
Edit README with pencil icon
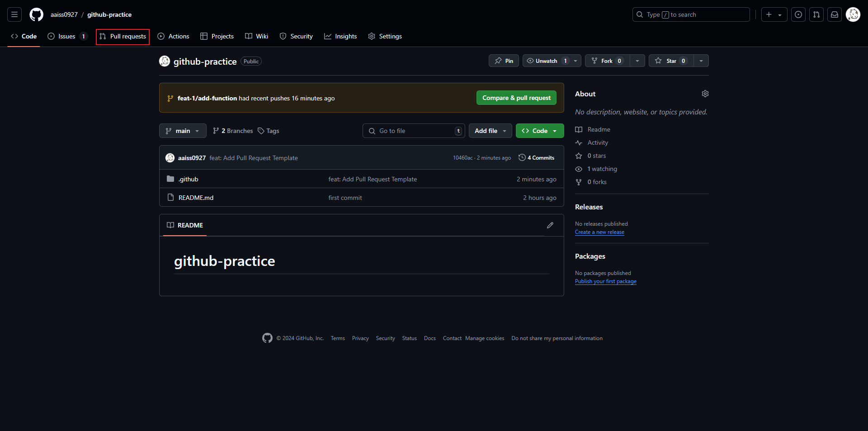pyautogui.click(x=550, y=225)
